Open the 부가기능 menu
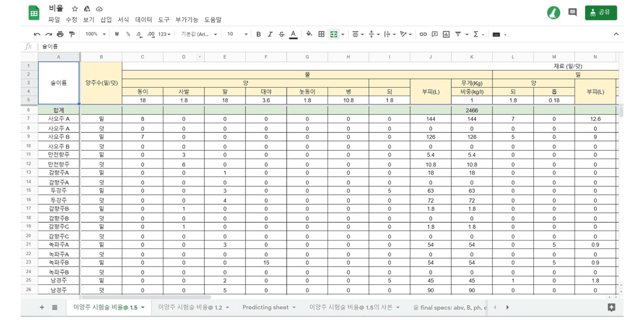Viewport: 644px width, 320px height. pos(187,20)
